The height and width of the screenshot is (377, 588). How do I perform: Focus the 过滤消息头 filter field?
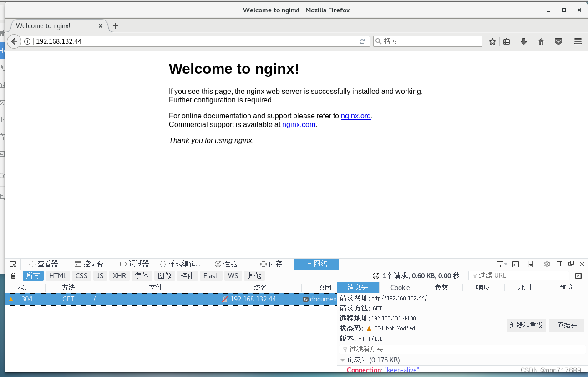click(x=462, y=350)
